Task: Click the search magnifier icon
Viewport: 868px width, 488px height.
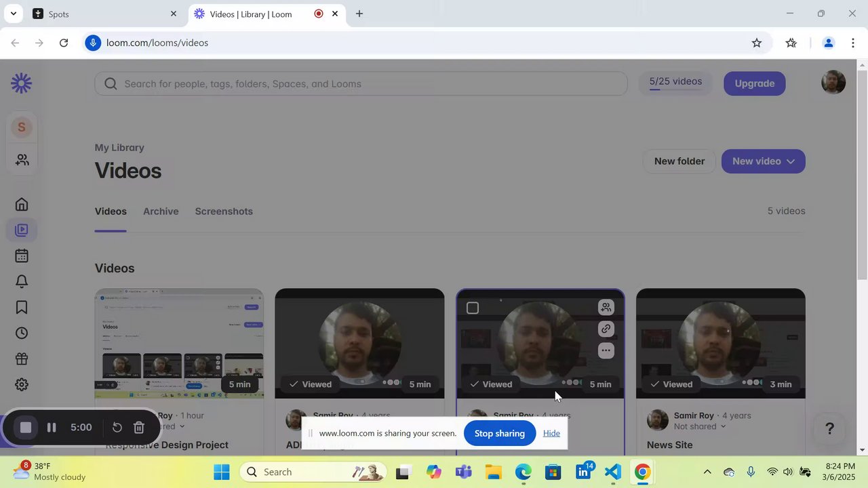Action: (x=111, y=84)
